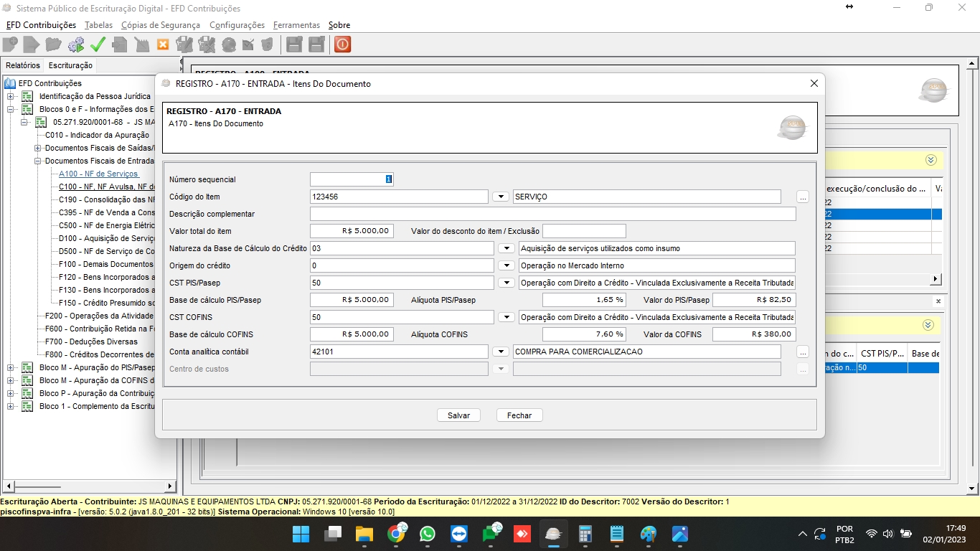Click the Descrição complementar input field
Screen dimensions: 980x551
click(x=552, y=214)
